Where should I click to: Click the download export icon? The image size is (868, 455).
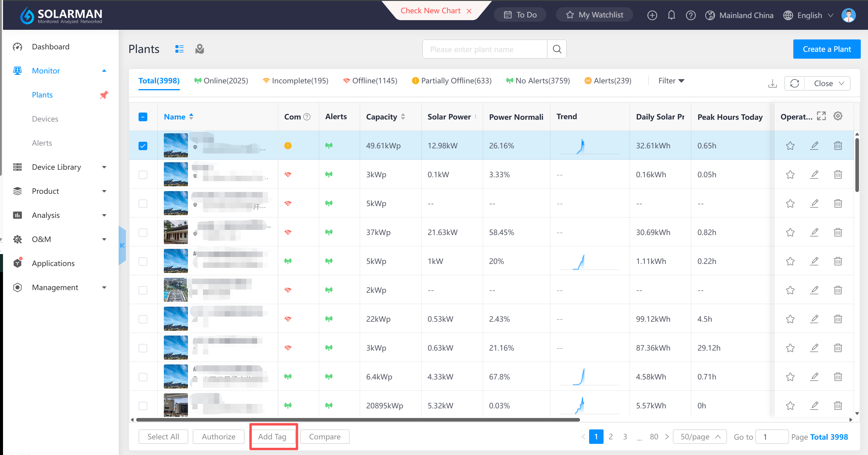point(772,83)
